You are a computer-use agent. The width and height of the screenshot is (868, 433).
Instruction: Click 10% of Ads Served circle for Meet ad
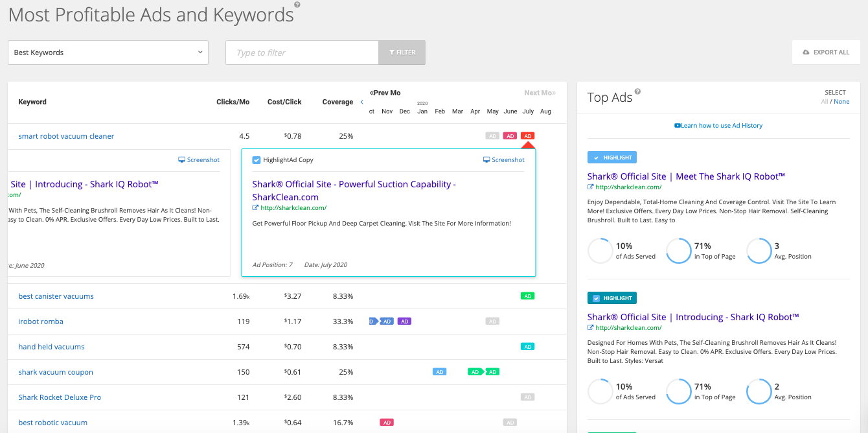[600, 251]
